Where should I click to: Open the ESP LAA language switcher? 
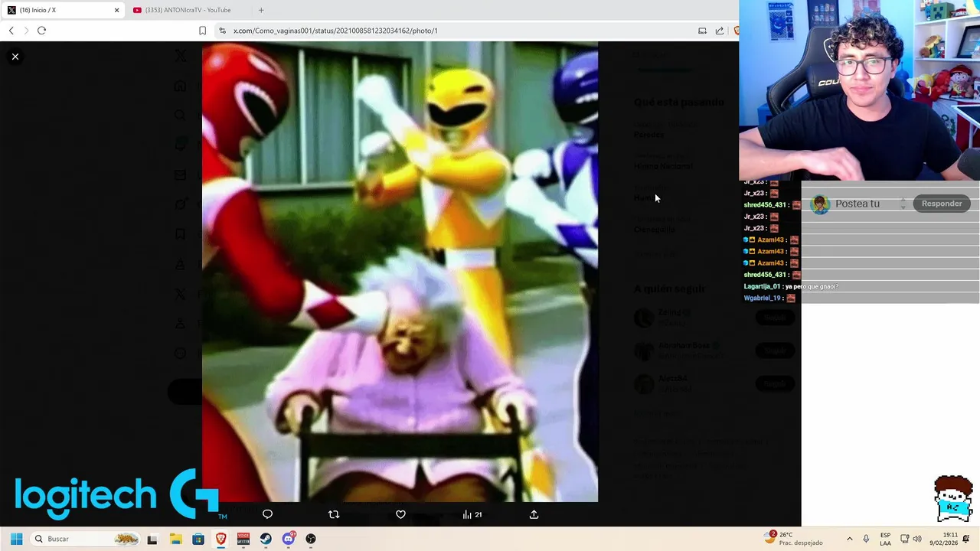click(x=885, y=539)
